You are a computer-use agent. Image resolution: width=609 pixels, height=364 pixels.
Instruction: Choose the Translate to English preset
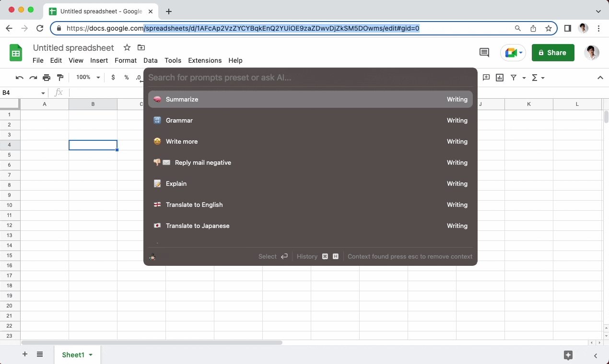pyautogui.click(x=310, y=205)
